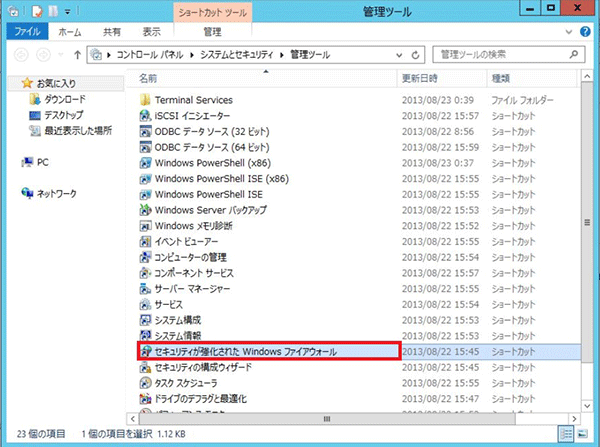600x447 pixels.
Task: Click the Windows ファイアウォール shortcut icon
Action: tap(146, 351)
